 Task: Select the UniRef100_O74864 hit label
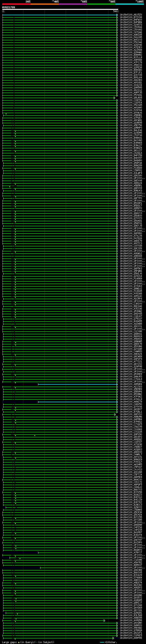tap(131, 578)
